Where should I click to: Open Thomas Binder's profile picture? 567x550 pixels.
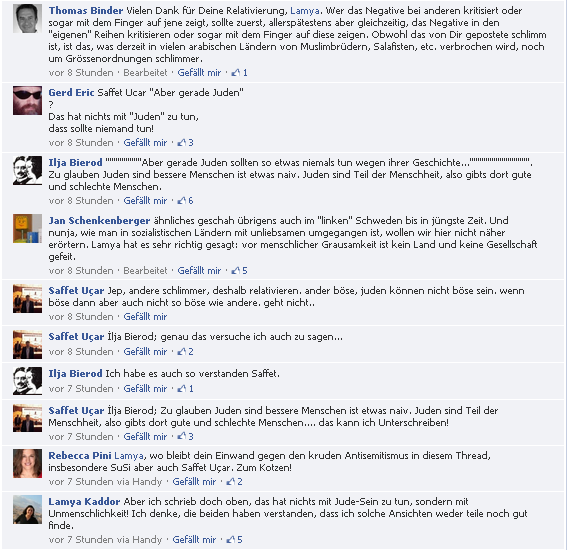[27, 18]
